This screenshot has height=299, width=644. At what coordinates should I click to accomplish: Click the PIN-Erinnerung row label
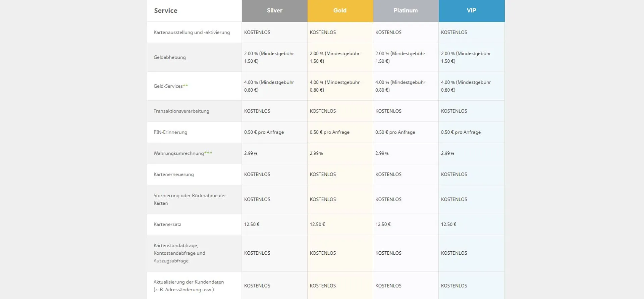(x=170, y=132)
